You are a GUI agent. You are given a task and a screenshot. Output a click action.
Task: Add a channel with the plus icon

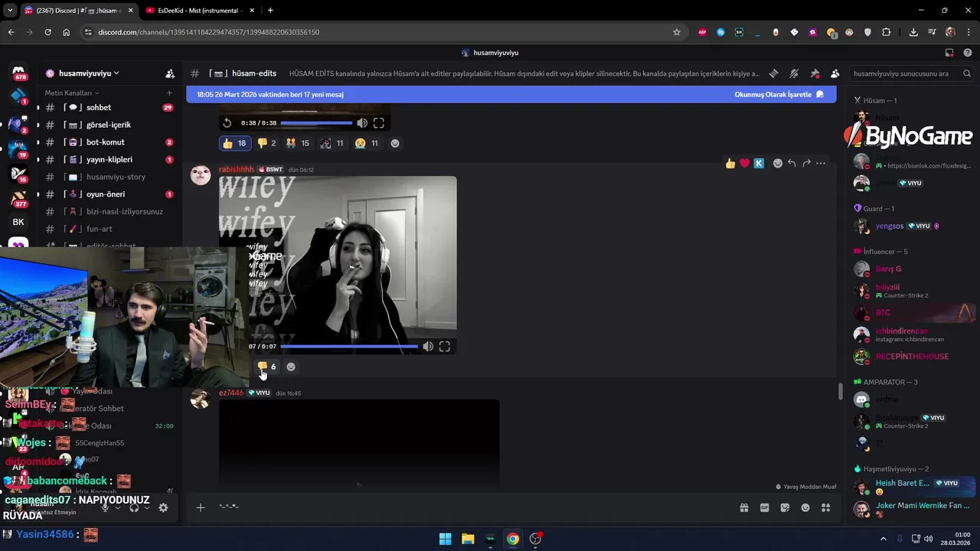pos(169,93)
